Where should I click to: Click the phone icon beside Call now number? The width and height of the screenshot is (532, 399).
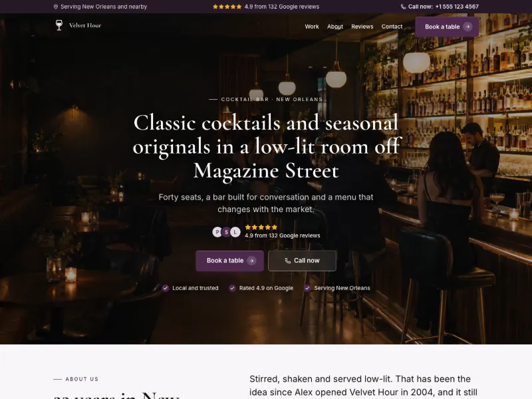tap(403, 7)
